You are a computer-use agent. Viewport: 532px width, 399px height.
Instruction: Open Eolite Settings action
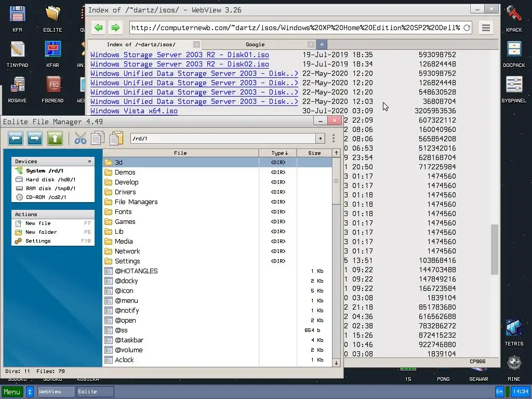(53, 241)
